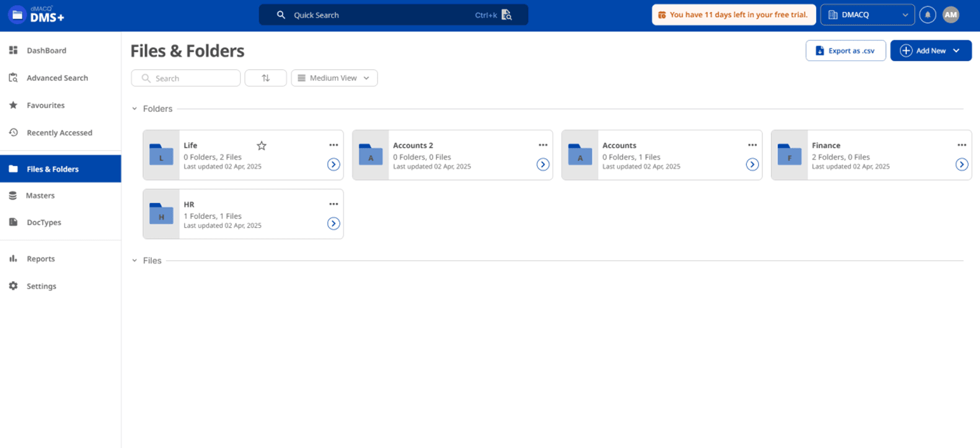Viewport: 980px width, 448px height.
Task: Open more options for Finance folder
Action: click(962, 145)
